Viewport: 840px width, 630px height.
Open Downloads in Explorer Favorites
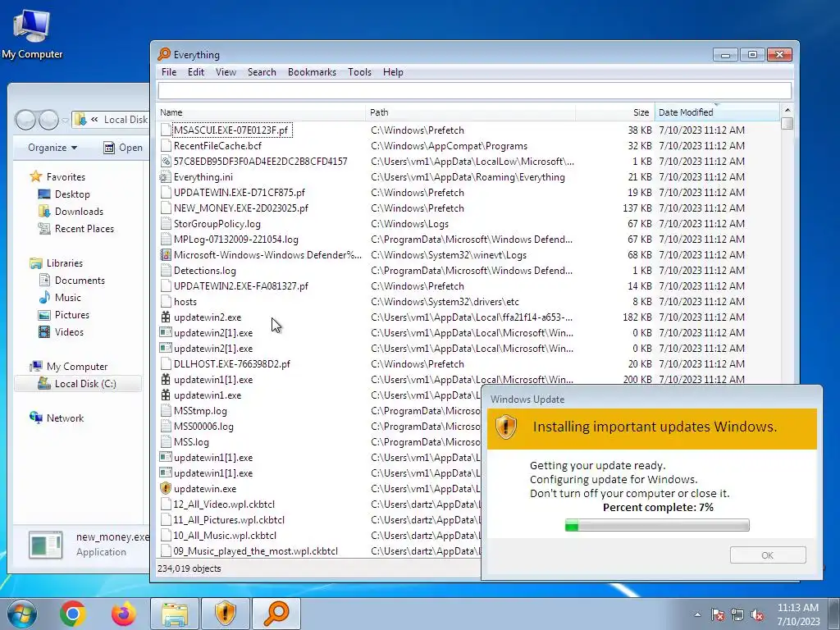(x=71, y=211)
